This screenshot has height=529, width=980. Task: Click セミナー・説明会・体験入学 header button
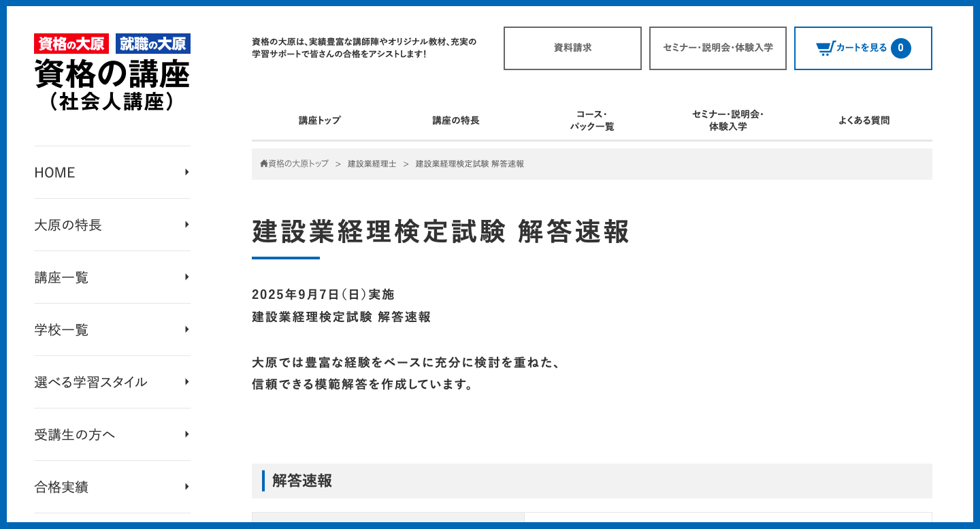tap(717, 48)
